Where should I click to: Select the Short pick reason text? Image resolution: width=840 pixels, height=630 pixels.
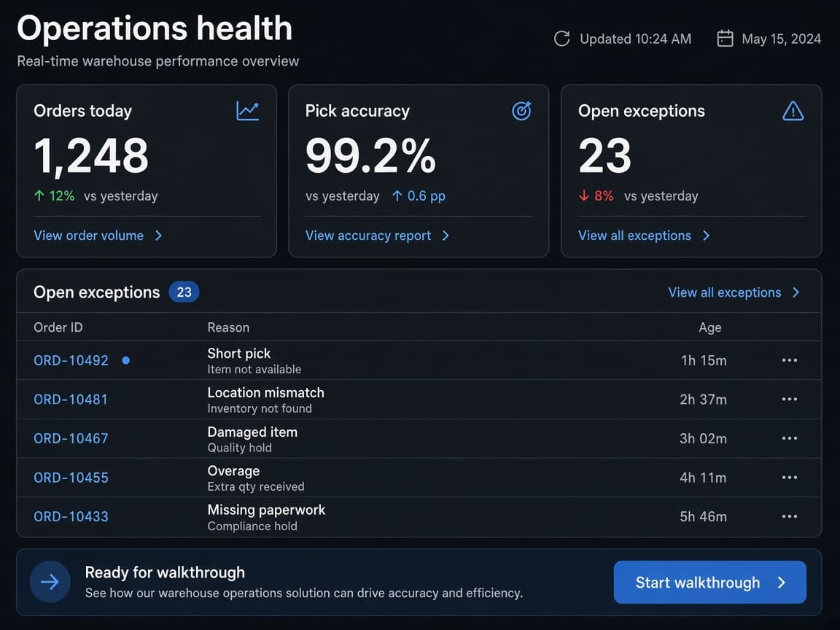coord(239,354)
